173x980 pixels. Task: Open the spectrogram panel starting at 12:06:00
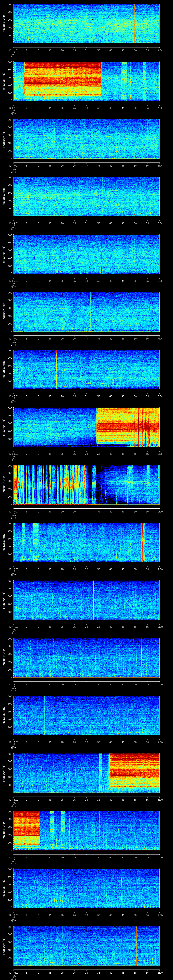(86, 312)
